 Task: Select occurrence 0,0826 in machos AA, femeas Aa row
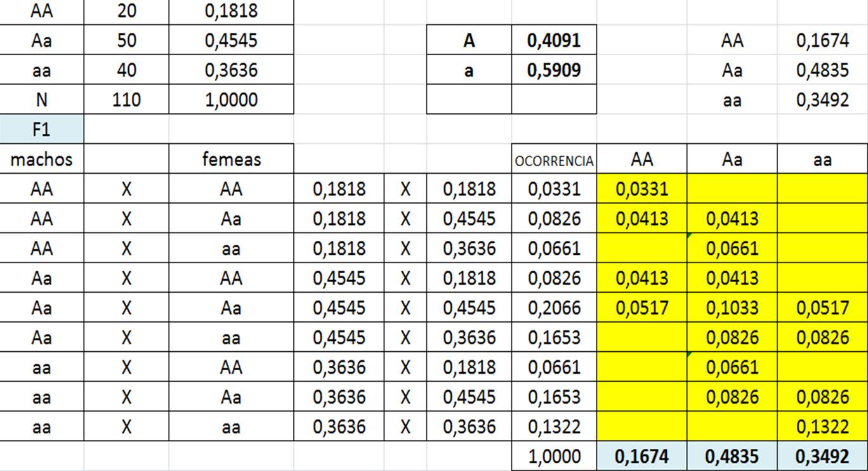555,219
